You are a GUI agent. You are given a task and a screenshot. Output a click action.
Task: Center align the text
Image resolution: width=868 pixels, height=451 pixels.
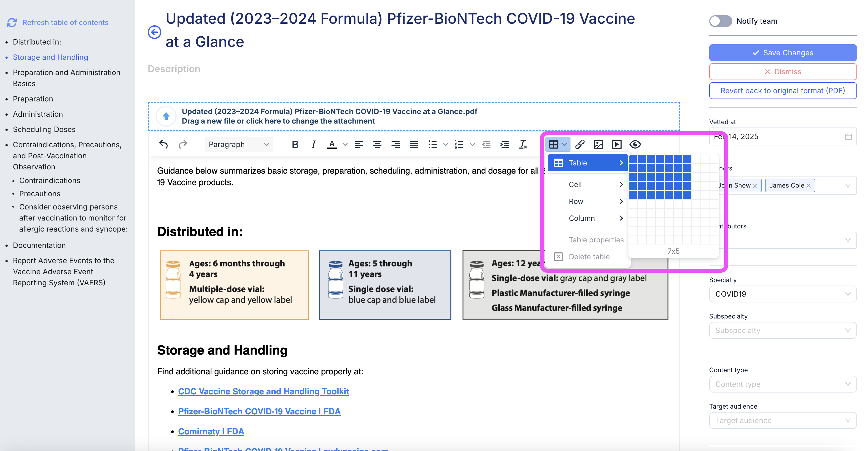[377, 144]
